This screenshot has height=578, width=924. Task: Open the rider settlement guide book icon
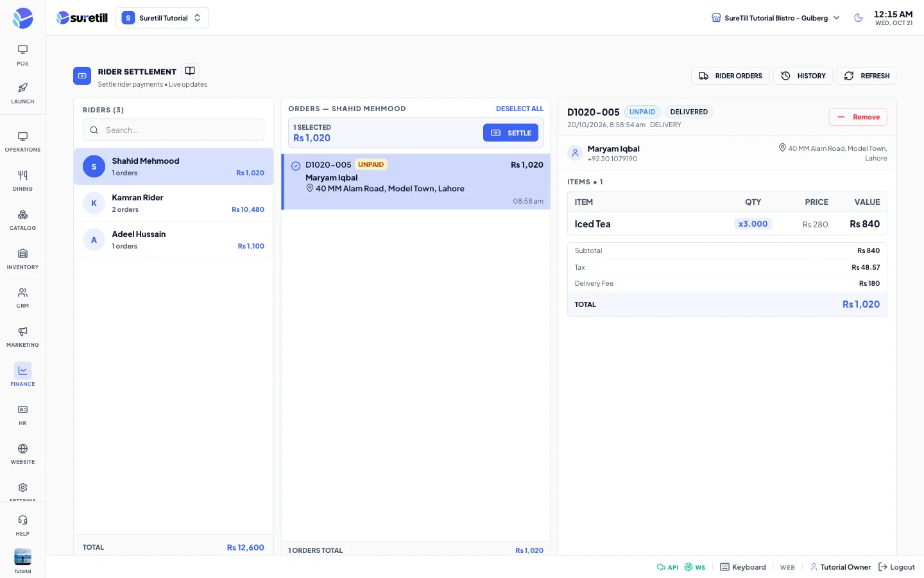(x=190, y=71)
